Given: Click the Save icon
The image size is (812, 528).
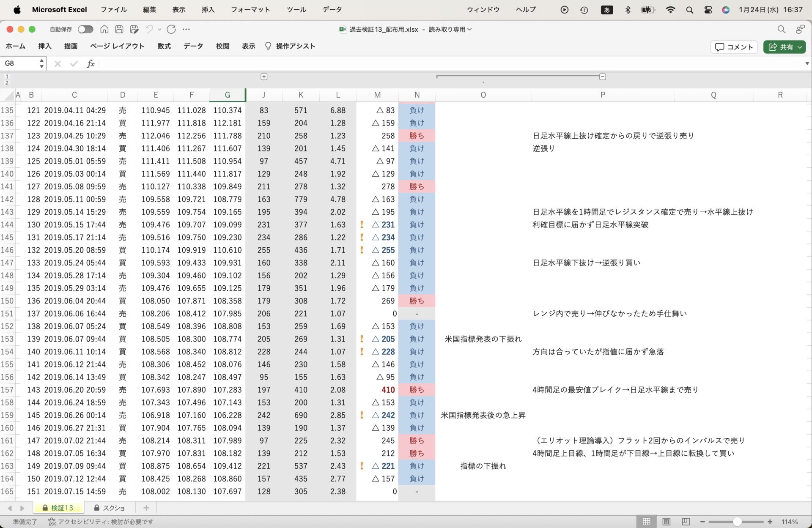Looking at the screenshot, I should pos(119,29).
